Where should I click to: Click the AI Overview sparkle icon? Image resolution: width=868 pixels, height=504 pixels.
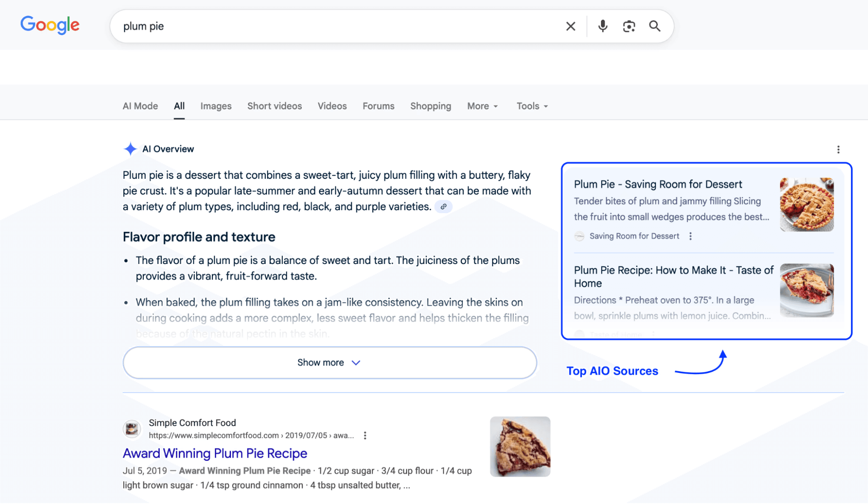tap(130, 149)
